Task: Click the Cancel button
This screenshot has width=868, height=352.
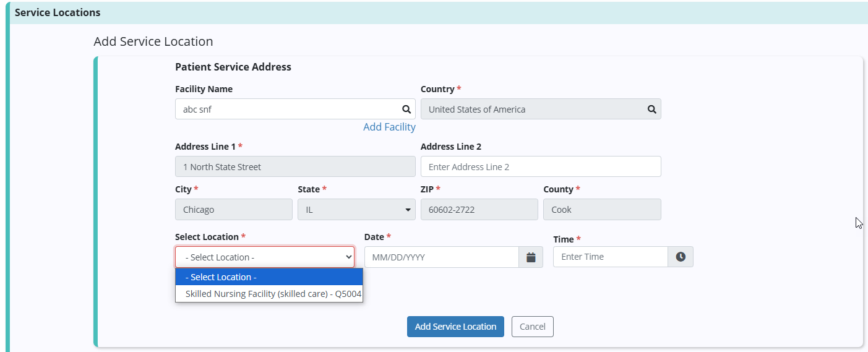Action: [x=532, y=327]
